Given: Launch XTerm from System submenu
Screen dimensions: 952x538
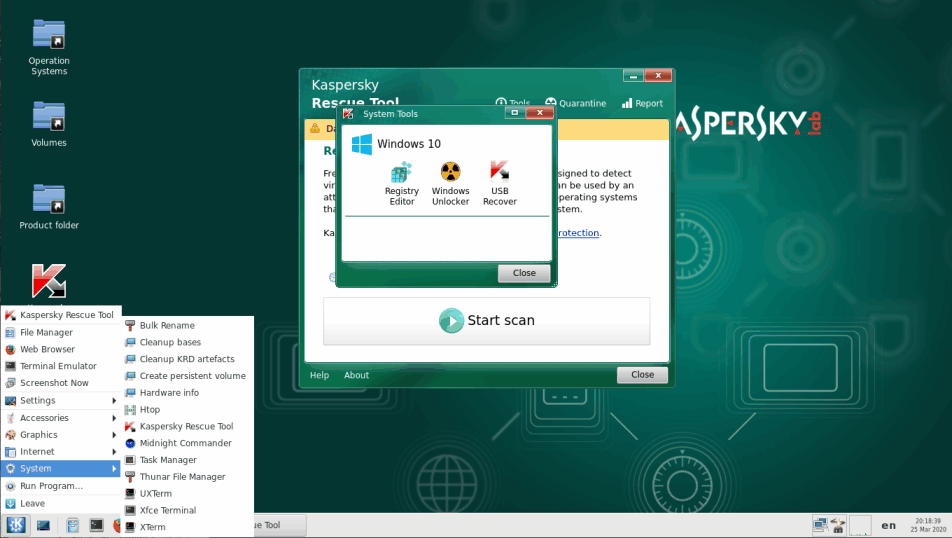Looking at the screenshot, I should pyautogui.click(x=188, y=527).
